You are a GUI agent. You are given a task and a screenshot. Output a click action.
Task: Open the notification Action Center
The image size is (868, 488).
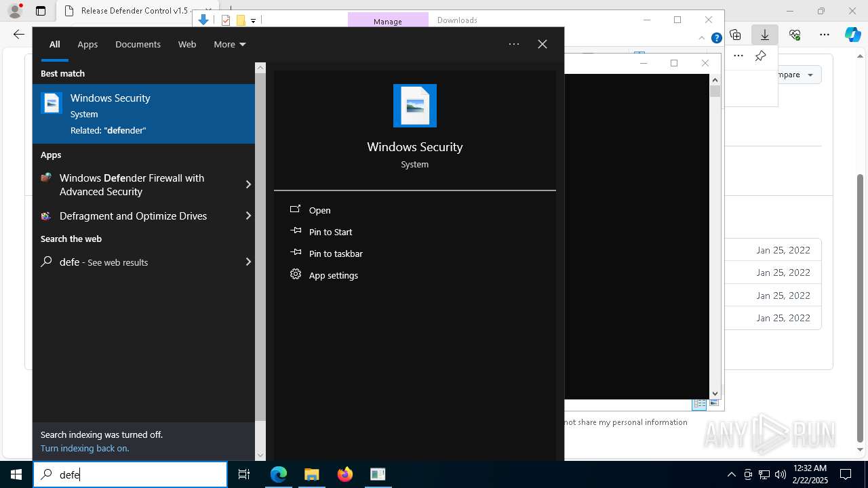(846, 474)
